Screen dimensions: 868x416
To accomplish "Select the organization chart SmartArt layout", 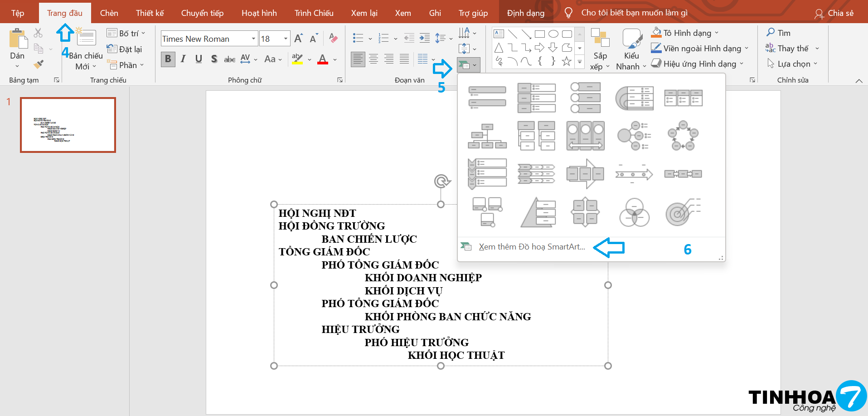I will (x=487, y=136).
